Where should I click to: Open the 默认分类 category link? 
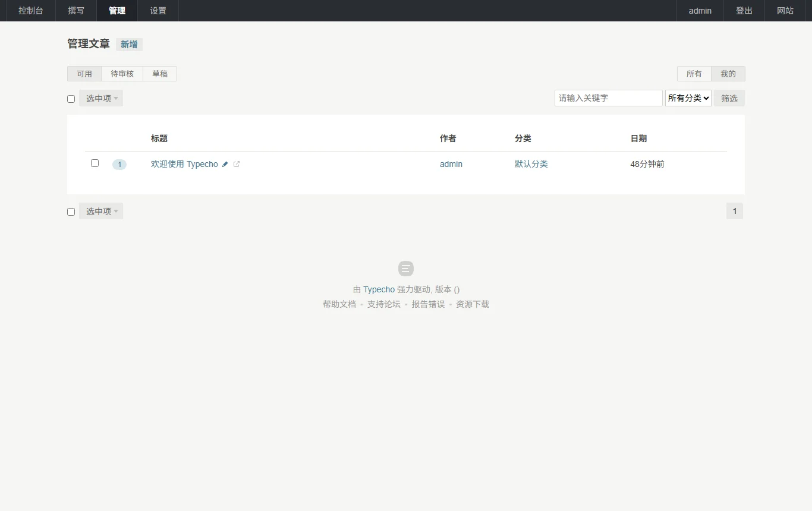[531, 165]
